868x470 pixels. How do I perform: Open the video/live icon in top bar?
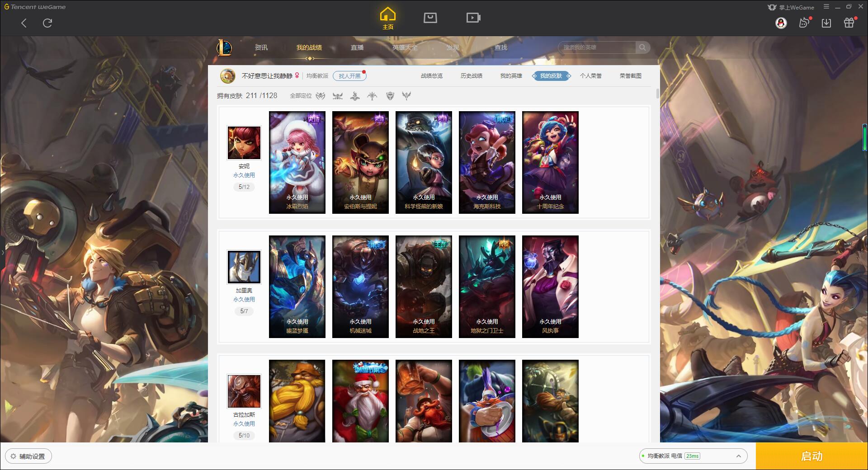click(473, 18)
